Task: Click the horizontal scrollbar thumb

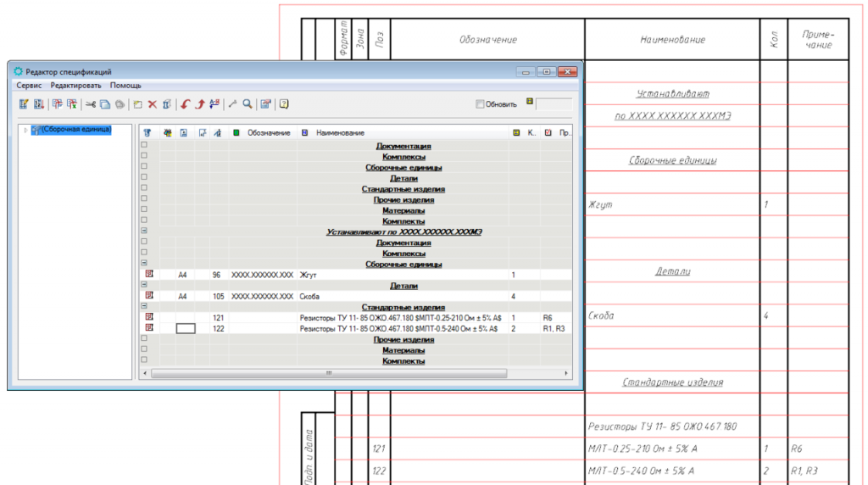Action: [x=329, y=373]
